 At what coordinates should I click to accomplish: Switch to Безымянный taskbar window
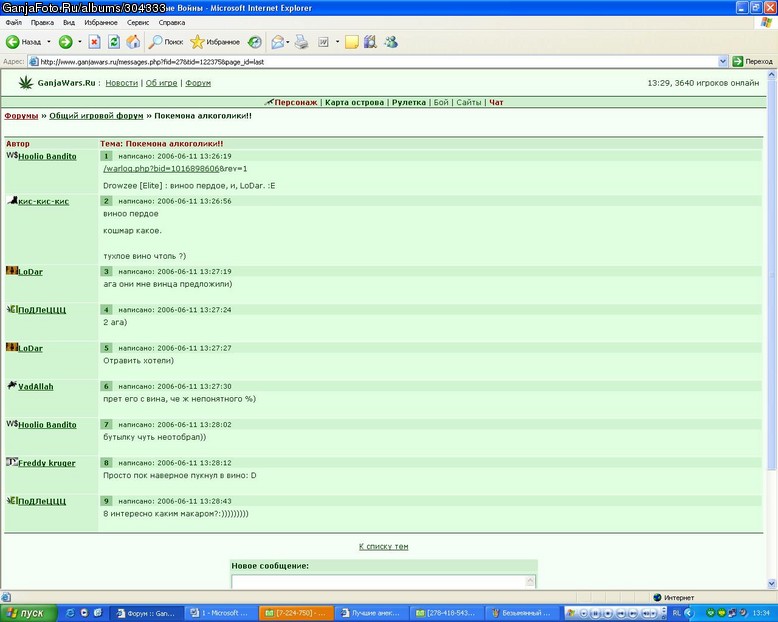(522, 613)
